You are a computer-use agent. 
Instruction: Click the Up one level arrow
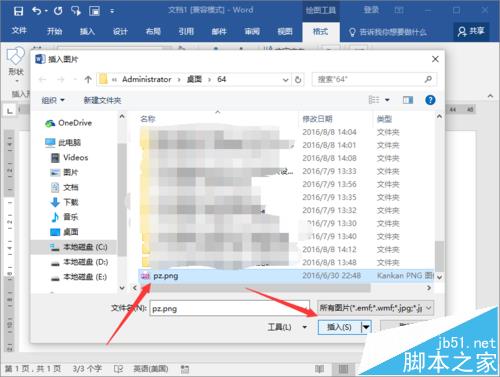[x=88, y=79]
